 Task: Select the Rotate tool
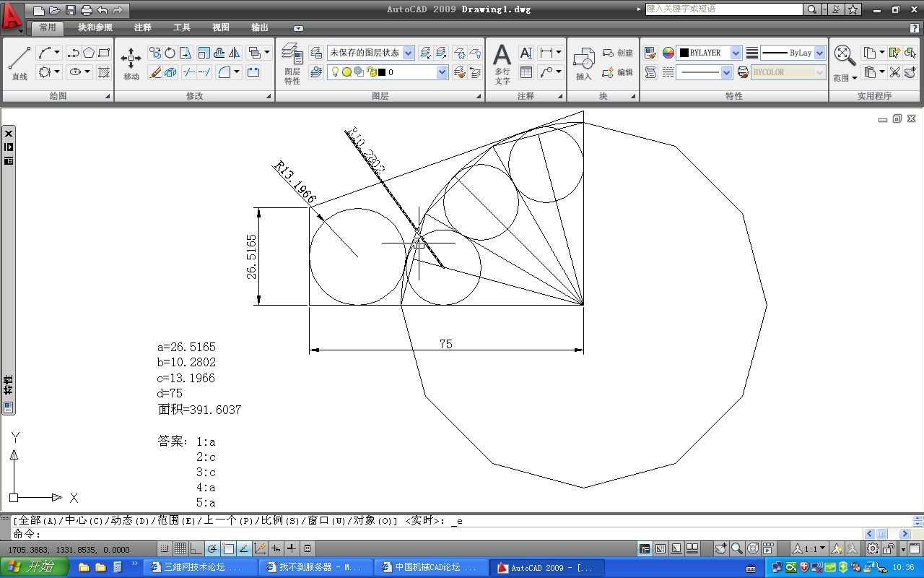[170, 53]
